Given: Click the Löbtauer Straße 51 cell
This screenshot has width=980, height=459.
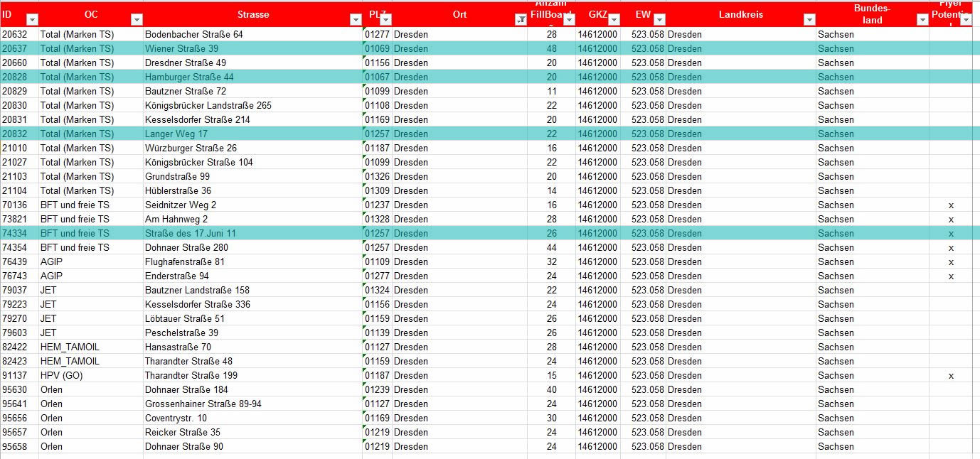Looking at the screenshot, I should pos(252,318).
